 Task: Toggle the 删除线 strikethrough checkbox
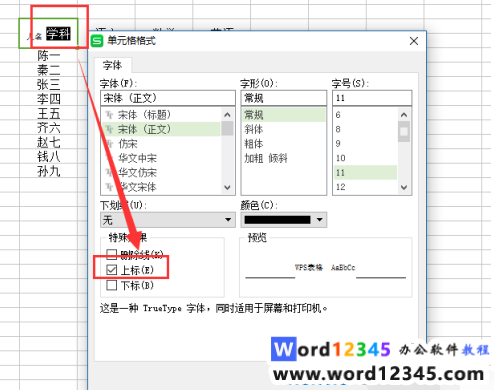111,255
